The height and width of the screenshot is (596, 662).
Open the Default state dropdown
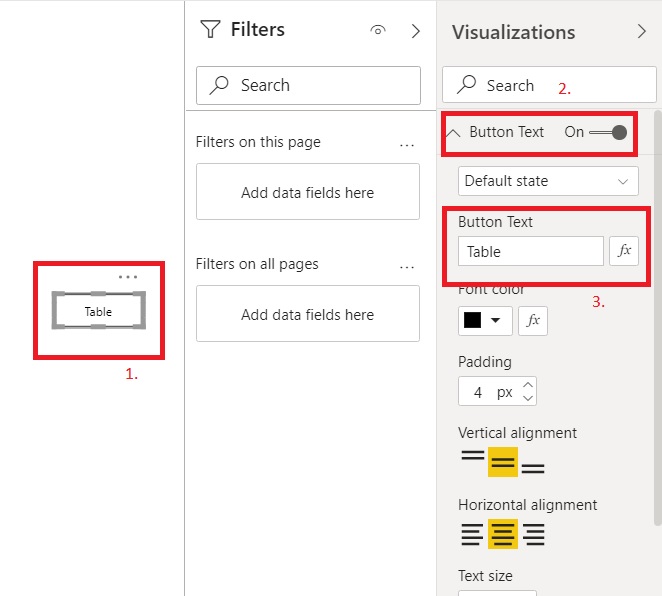(548, 181)
